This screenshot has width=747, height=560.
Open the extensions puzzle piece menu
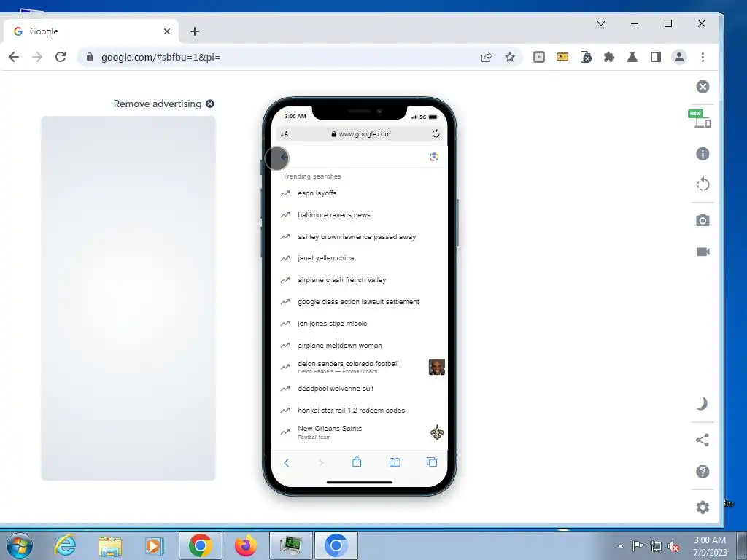pyautogui.click(x=609, y=57)
